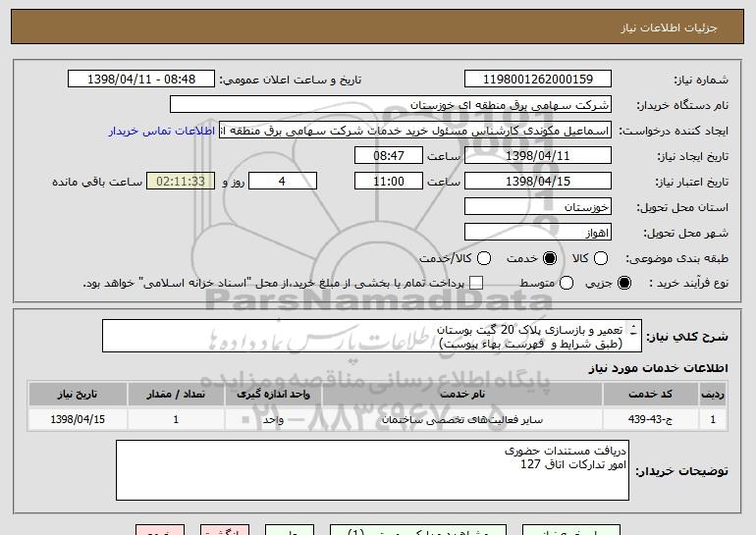Click the شرح کلی نیاز text area
756x535 pixels.
(x=372, y=336)
